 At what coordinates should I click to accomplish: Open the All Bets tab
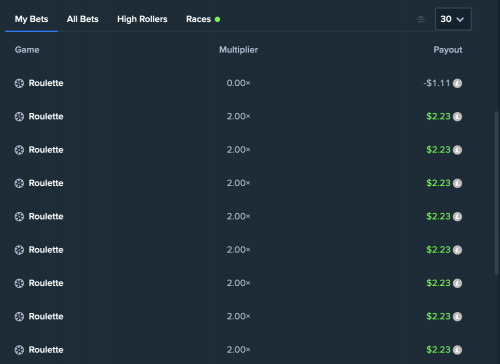[82, 19]
